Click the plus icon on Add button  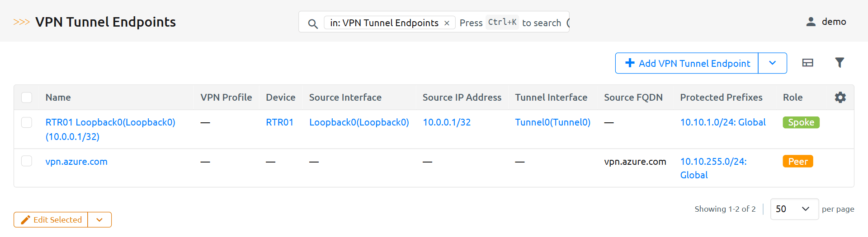tap(630, 63)
